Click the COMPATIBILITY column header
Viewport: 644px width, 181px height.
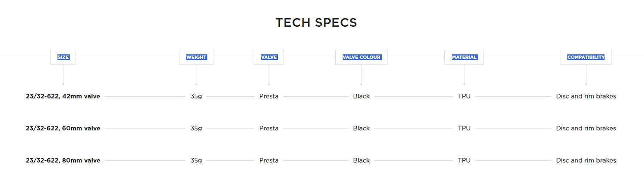click(586, 57)
